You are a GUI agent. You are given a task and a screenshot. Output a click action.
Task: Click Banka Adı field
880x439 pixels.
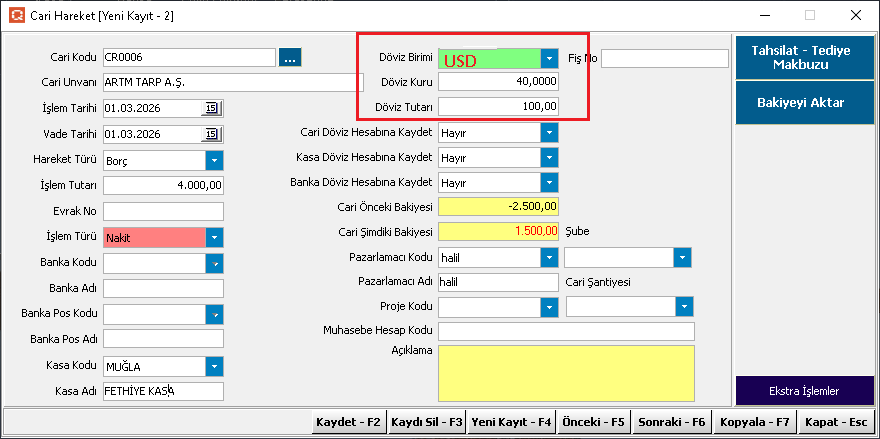click(x=163, y=288)
